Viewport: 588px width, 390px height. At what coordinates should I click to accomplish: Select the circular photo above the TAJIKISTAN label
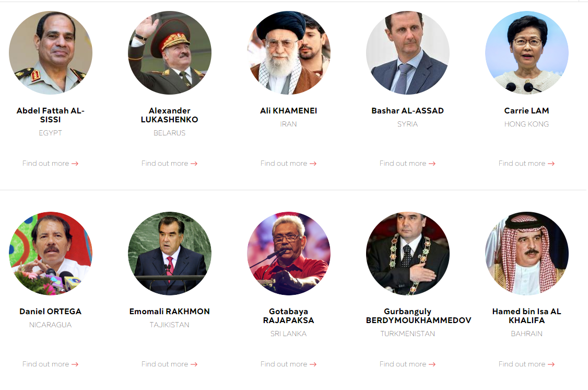(x=170, y=254)
